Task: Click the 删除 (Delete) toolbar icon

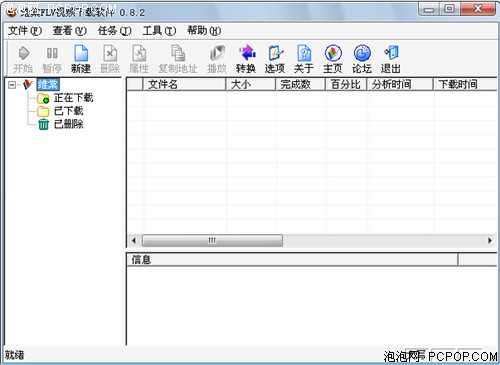Action: pos(110,59)
